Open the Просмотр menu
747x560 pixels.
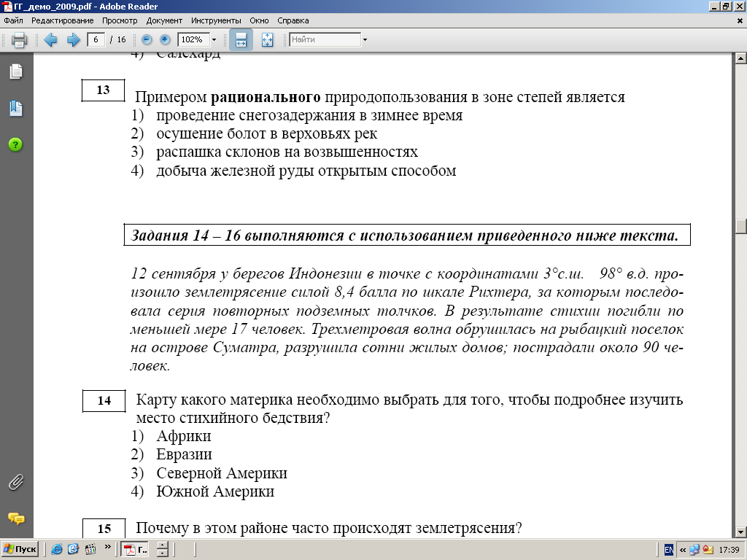click(x=120, y=20)
